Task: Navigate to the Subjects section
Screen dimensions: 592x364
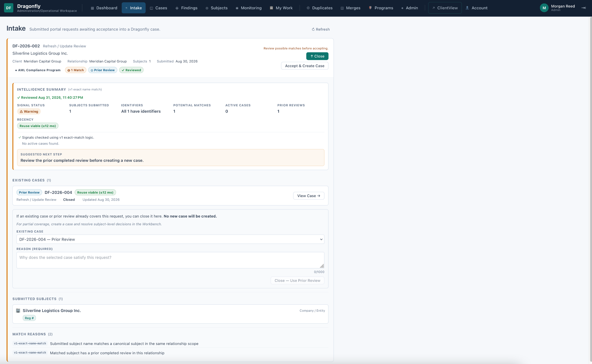Action: click(x=217, y=8)
